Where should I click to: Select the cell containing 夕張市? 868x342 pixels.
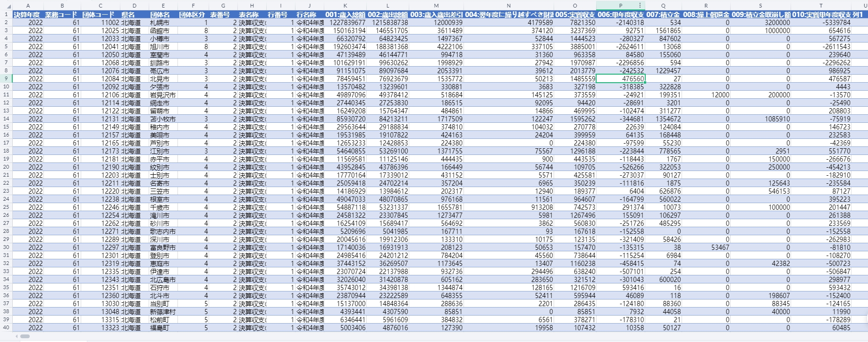163,87
